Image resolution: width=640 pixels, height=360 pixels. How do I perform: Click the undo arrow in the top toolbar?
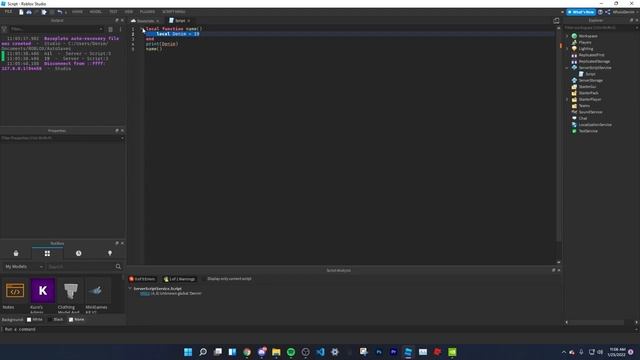point(60,12)
